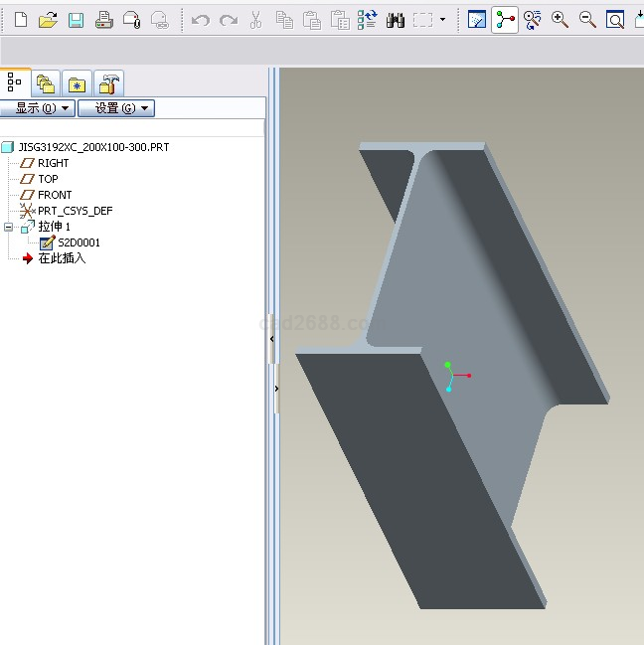Viewport: 644px width, 645px height.
Task: Switch to the Folder Browser tab
Action: [45, 82]
